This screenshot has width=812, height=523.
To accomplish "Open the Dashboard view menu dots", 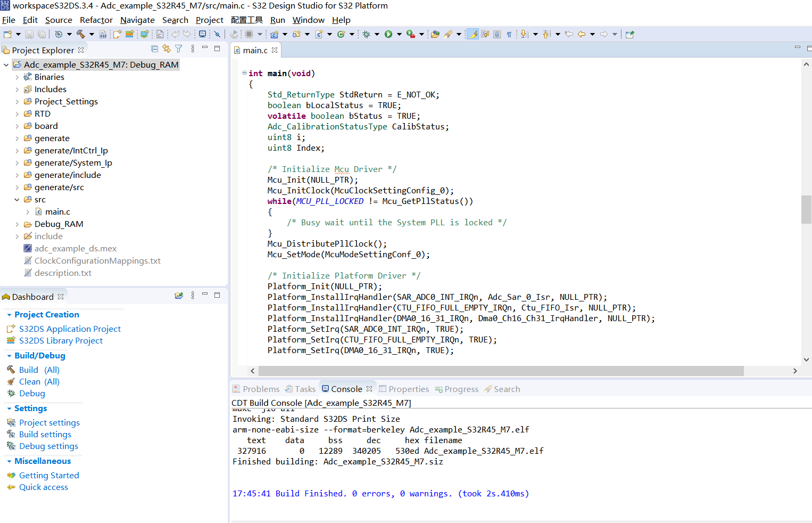I will 193,296.
